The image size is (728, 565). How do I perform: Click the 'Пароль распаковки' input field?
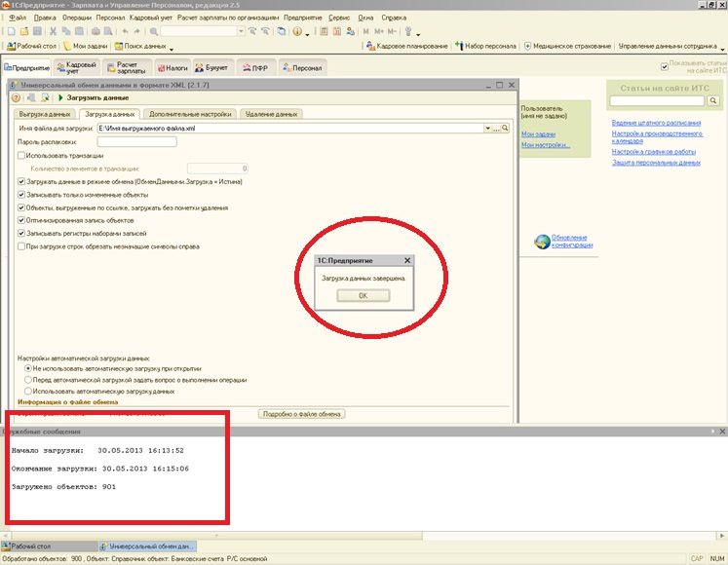click(x=137, y=141)
